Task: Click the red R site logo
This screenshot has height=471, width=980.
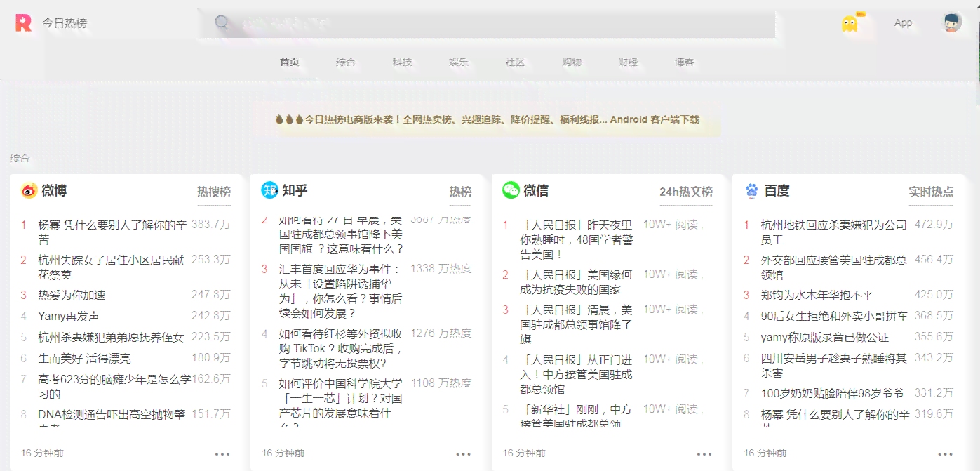Action: pyautogui.click(x=23, y=23)
